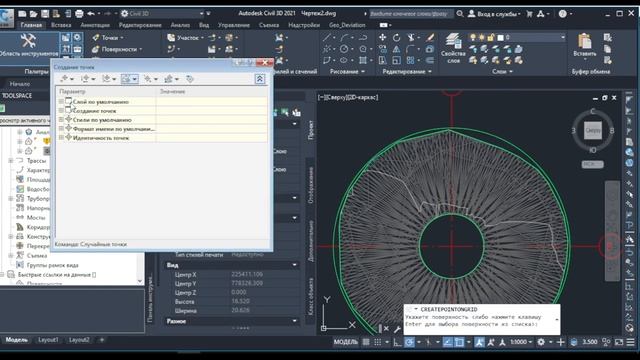Select the Mirror tool in Редактирование panel
640x360 pixels.
[396, 49]
